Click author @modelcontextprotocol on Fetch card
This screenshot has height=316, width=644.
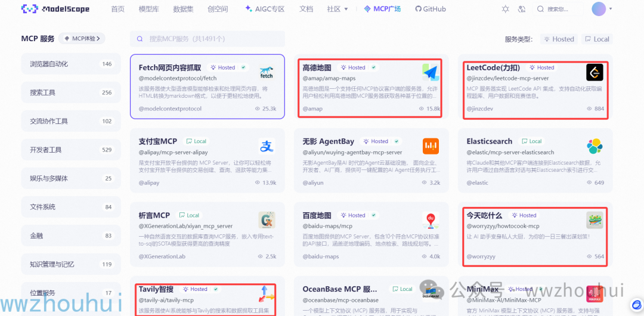click(170, 109)
